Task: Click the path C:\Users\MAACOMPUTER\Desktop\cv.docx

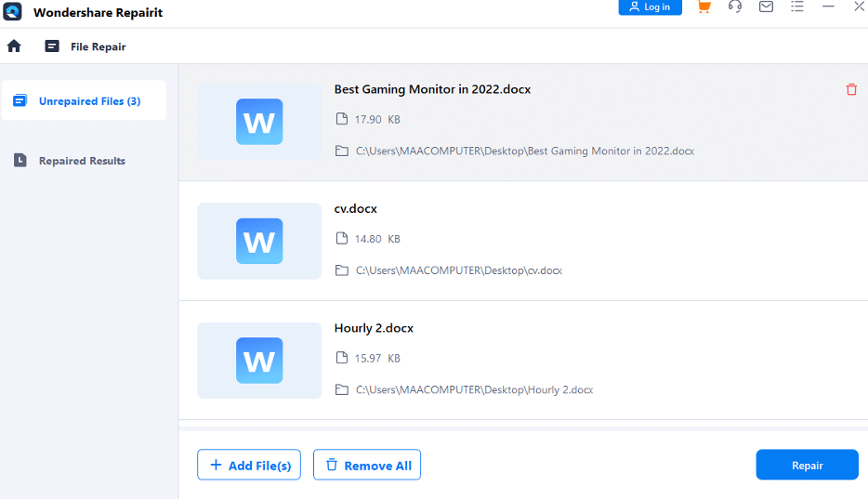Action: 459,270
